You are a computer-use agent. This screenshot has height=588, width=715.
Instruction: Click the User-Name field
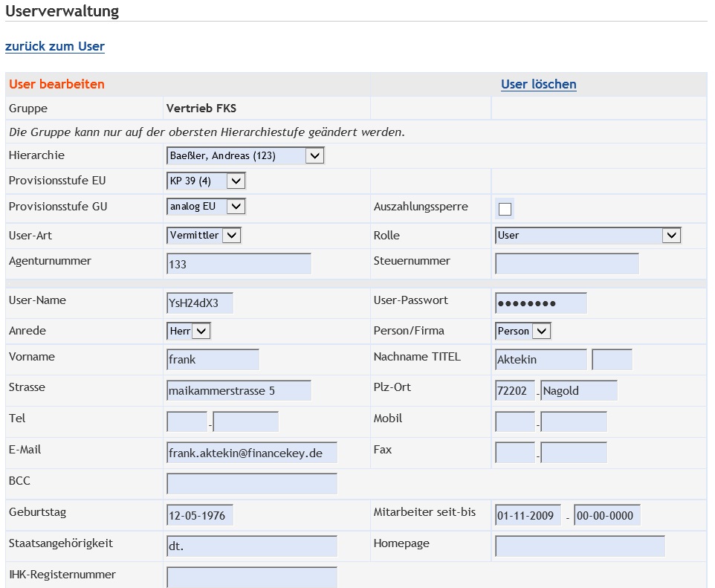point(200,303)
